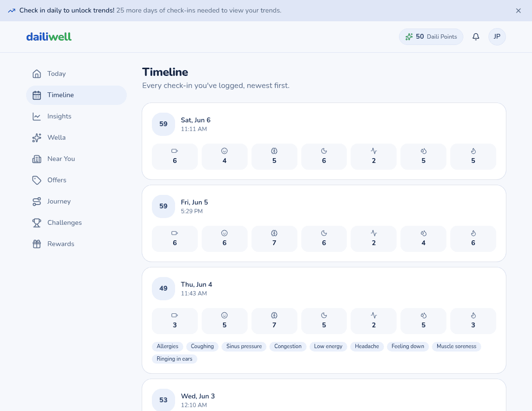532x411 pixels.
Task: Click the Near You building icon
Action: (x=37, y=159)
